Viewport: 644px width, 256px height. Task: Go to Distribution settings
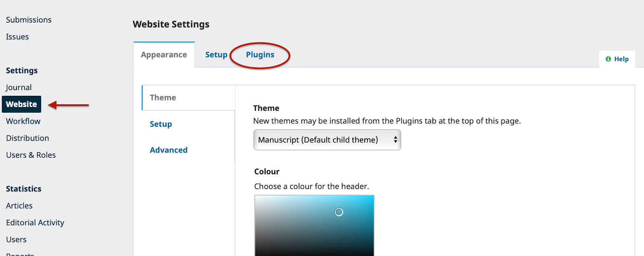click(27, 138)
